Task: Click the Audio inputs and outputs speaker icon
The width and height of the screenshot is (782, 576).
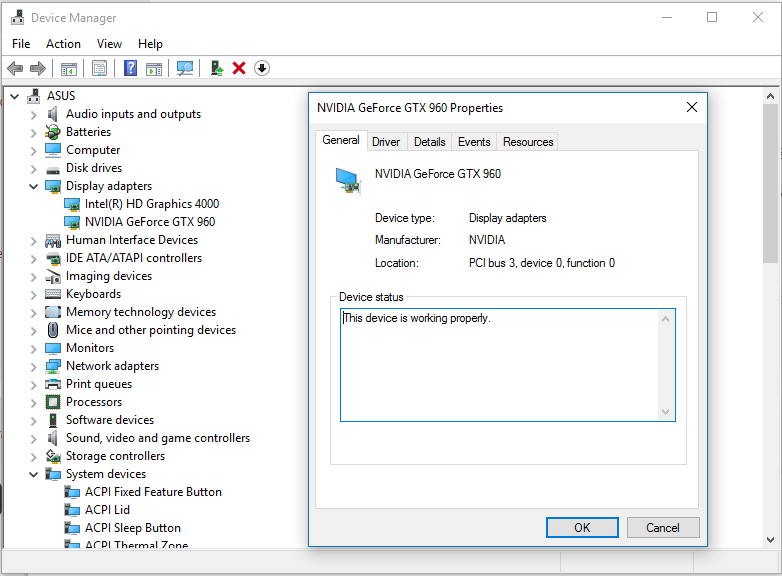Action: click(x=52, y=114)
